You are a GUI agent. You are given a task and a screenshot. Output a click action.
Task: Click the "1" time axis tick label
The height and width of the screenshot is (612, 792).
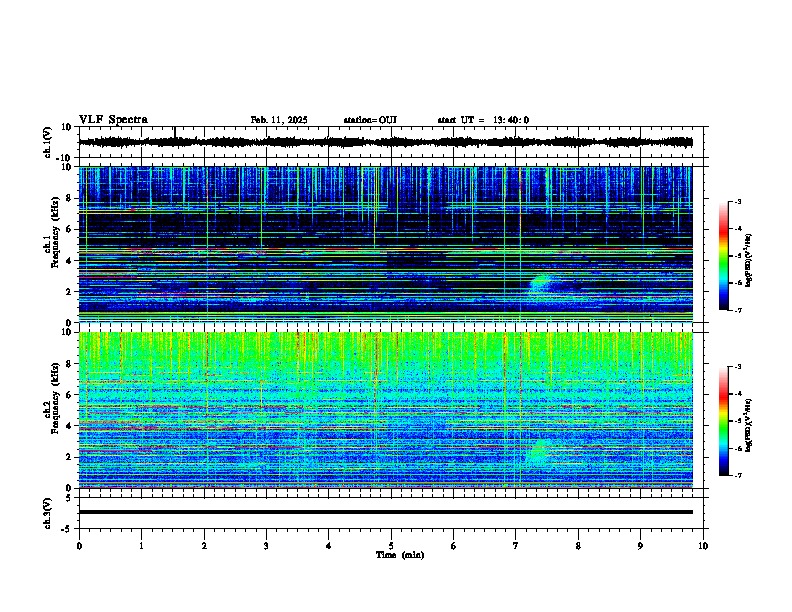pyautogui.click(x=141, y=546)
